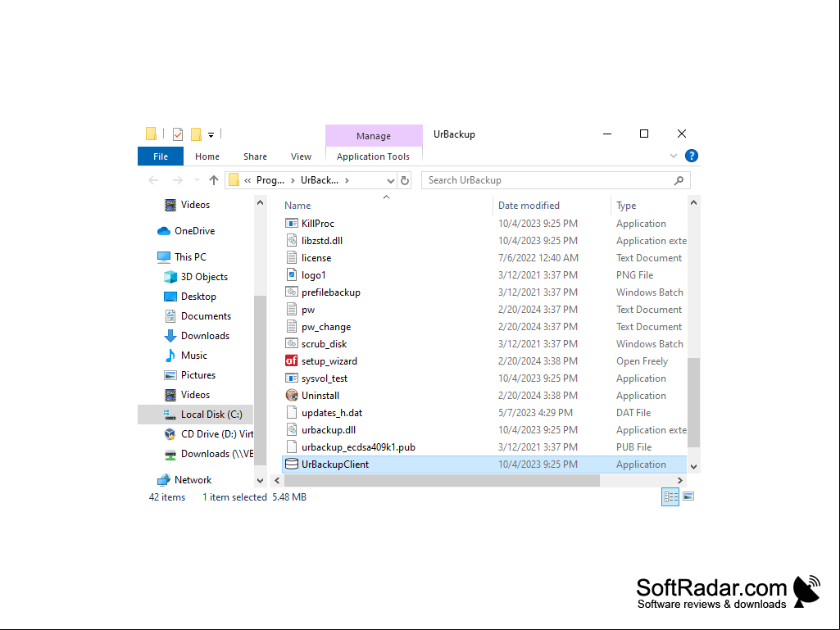Switch to Large icons view layout
The height and width of the screenshot is (630, 840).
tap(688, 496)
